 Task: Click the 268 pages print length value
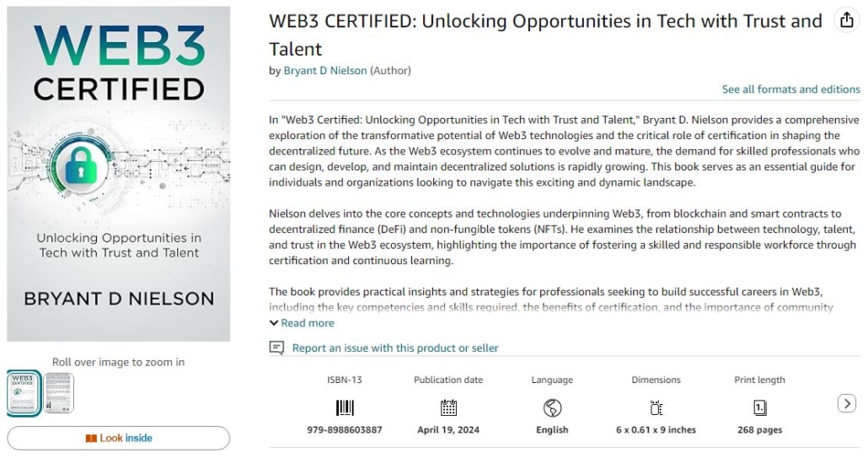(x=759, y=430)
